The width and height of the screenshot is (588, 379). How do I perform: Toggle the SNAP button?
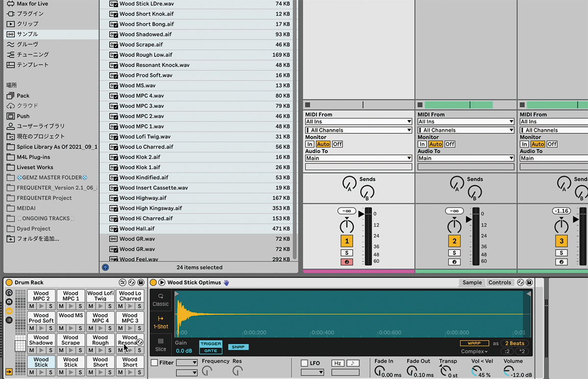tap(238, 347)
